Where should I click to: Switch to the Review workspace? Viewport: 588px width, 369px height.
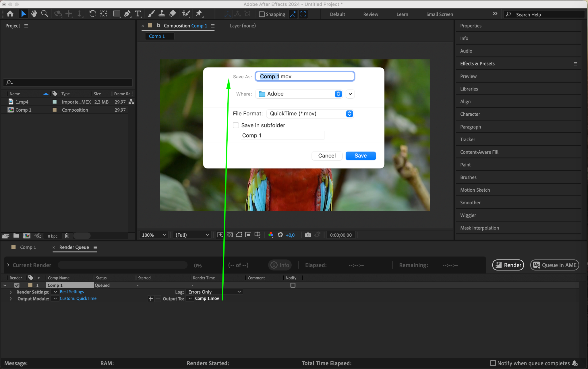(x=370, y=14)
